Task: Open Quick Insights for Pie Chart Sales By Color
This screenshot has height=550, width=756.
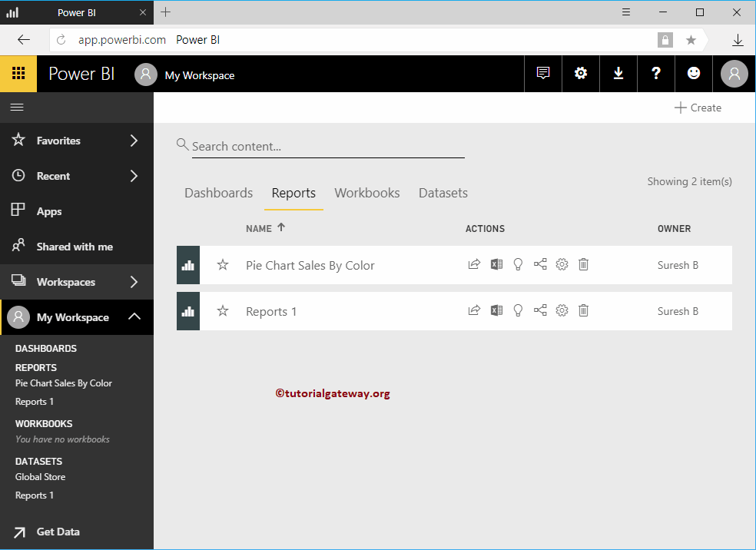Action: [518, 263]
